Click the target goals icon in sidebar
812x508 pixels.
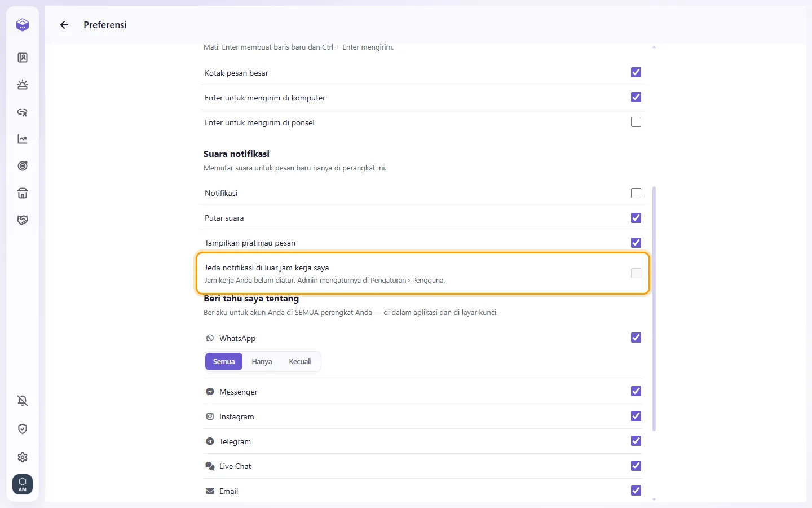coord(23,166)
